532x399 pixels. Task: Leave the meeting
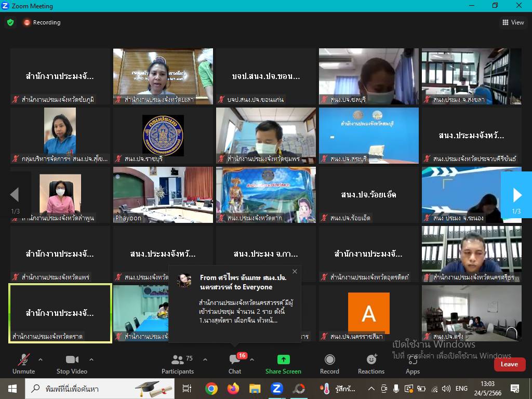[x=510, y=364]
